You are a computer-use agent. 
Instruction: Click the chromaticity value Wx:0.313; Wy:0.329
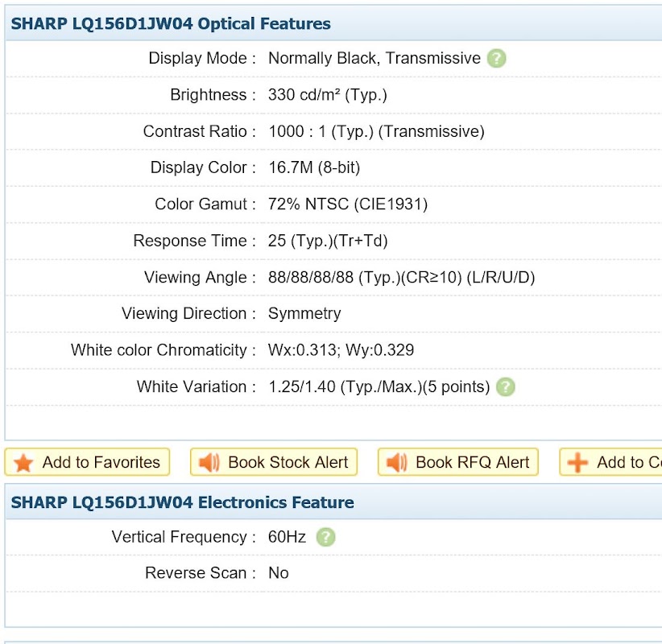click(x=341, y=350)
